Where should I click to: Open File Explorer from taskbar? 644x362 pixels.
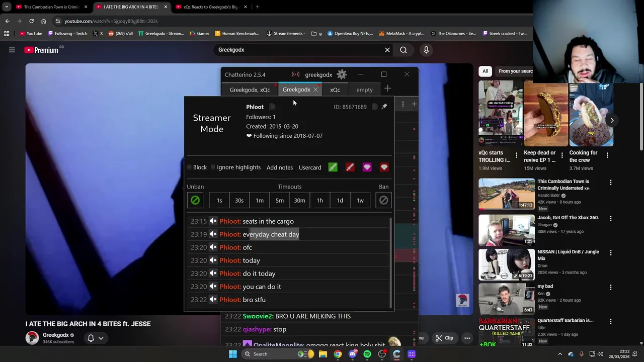(x=323, y=354)
